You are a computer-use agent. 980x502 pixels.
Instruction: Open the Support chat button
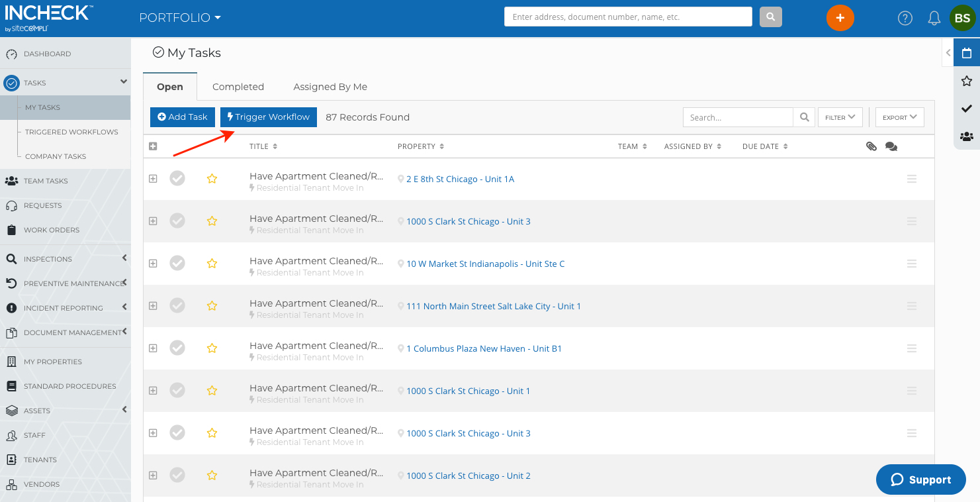coord(921,479)
